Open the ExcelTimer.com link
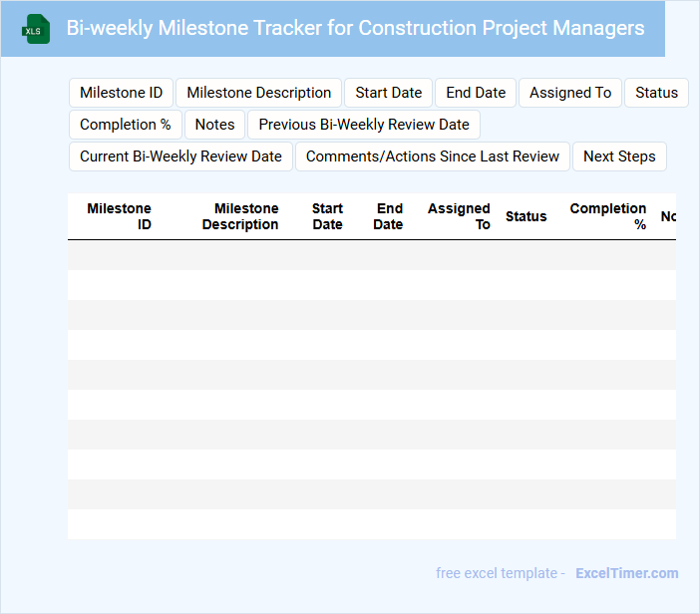The image size is (700, 614). [626, 573]
